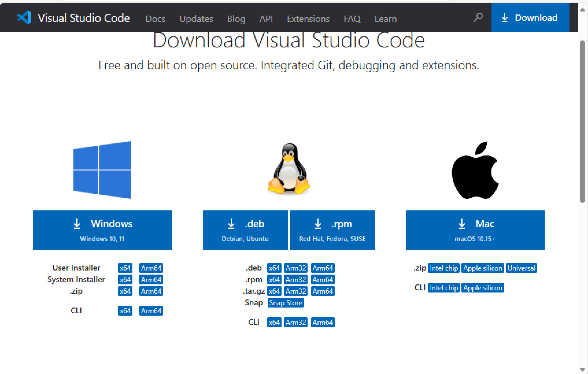The height and width of the screenshot is (374, 588).
Task: Get the Linux CLI x64 download
Action: tap(274, 322)
